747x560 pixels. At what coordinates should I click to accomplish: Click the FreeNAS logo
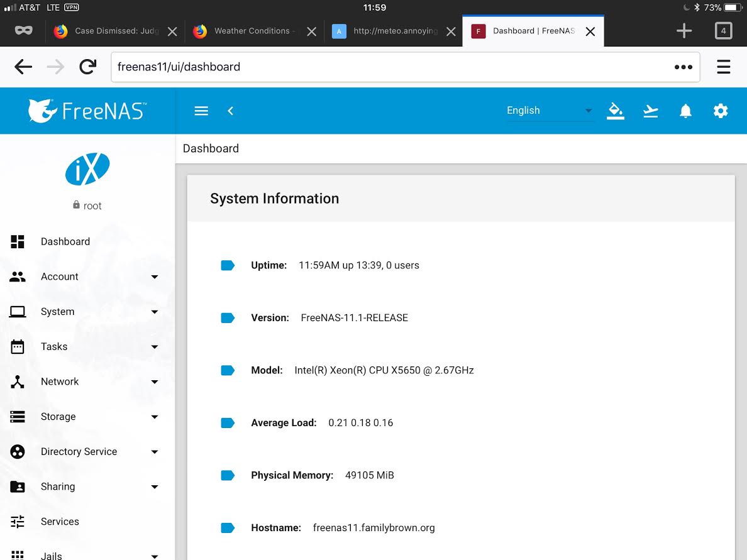(87, 111)
